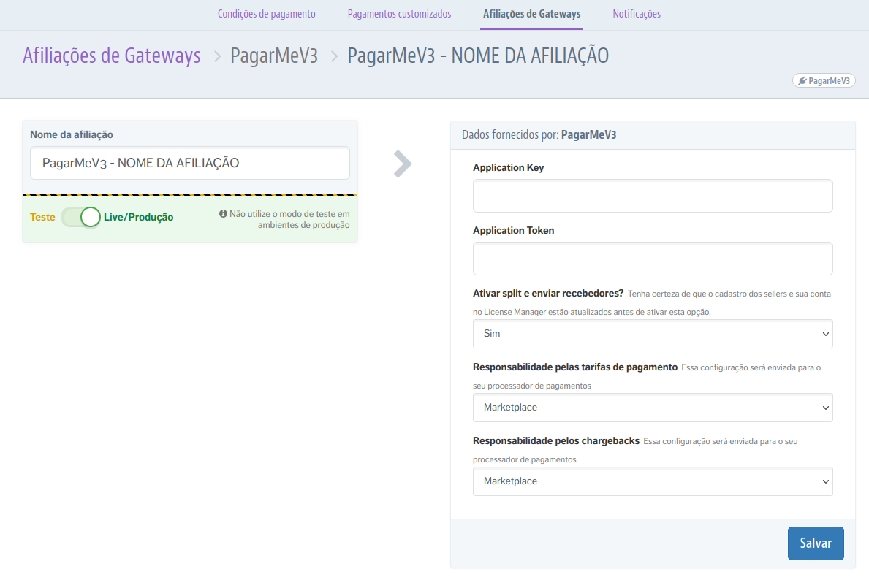Open the Responsabilidade pelos chargebacks dropdown
Screen dimensions: 869x588
(653, 481)
